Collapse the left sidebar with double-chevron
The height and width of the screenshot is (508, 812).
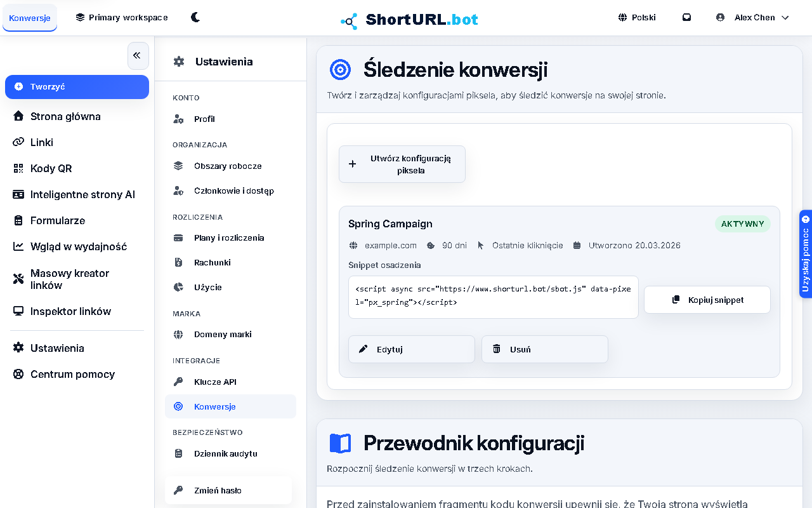(138, 56)
